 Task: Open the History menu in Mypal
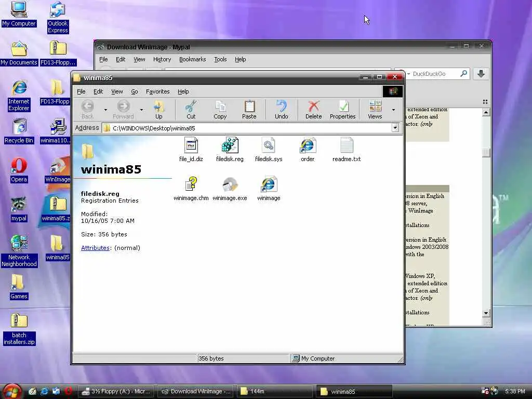tap(162, 59)
